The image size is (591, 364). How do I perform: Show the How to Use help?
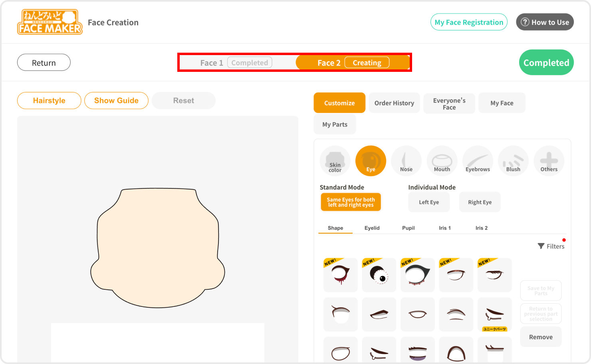(545, 22)
